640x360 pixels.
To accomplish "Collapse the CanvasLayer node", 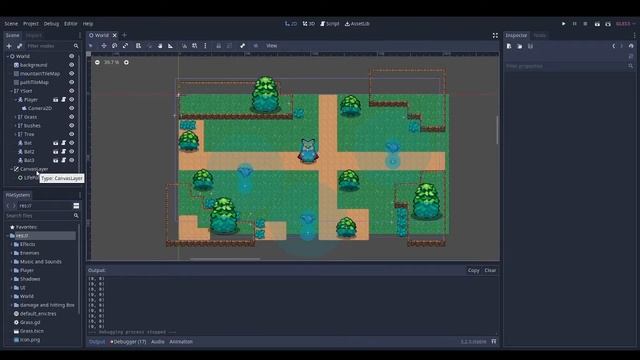I will pos(11,169).
